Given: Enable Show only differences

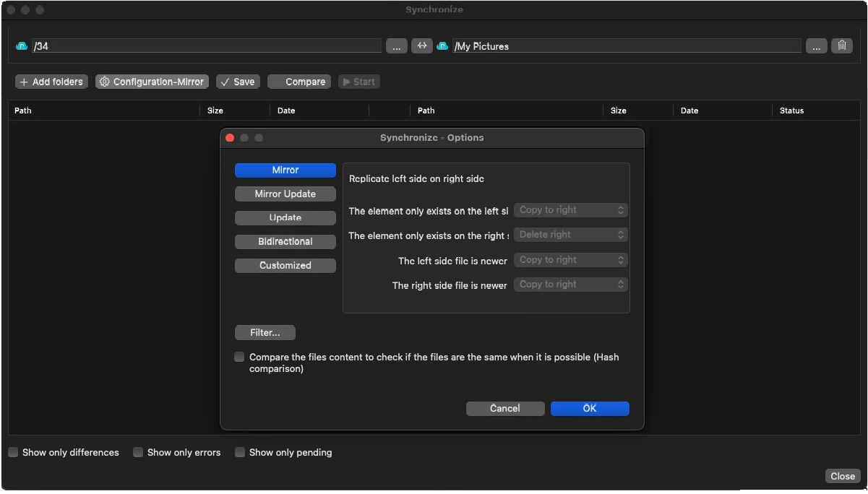Looking at the screenshot, I should click(x=13, y=451).
